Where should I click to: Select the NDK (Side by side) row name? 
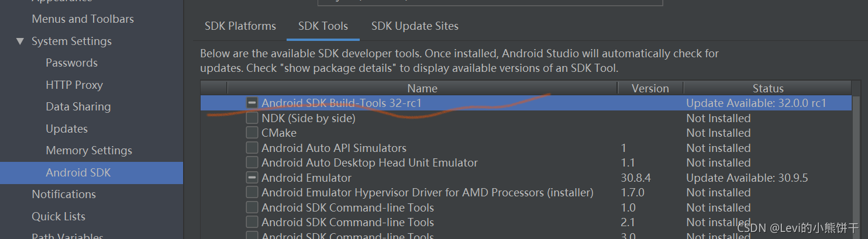click(308, 118)
